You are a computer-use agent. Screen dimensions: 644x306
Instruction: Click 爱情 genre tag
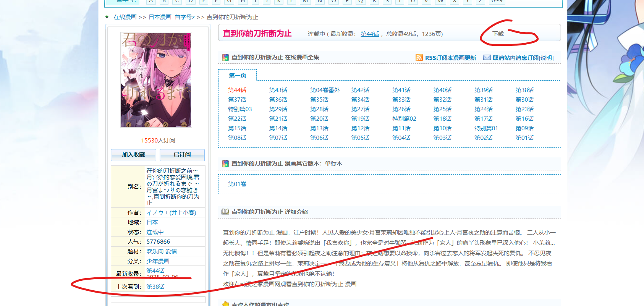(171, 251)
